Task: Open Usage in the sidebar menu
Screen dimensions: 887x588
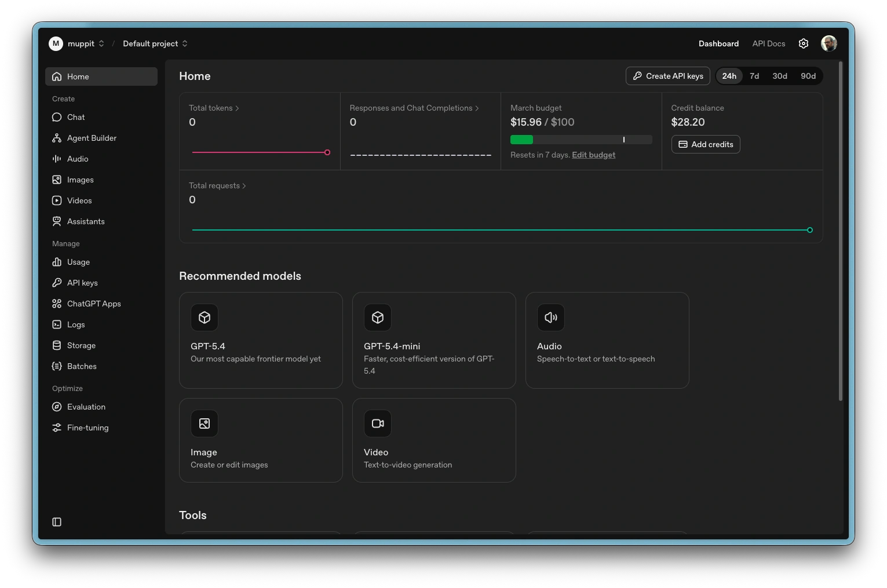Action: tap(78, 262)
